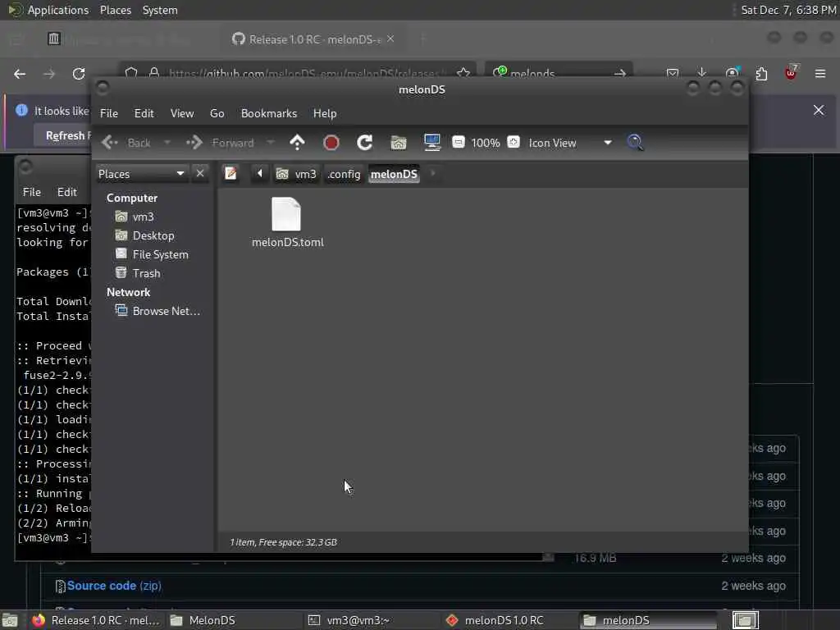The height and width of the screenshot is (630, 840).
Task: Open the Places sidebar selector dropdown
Action: point(141,174)
